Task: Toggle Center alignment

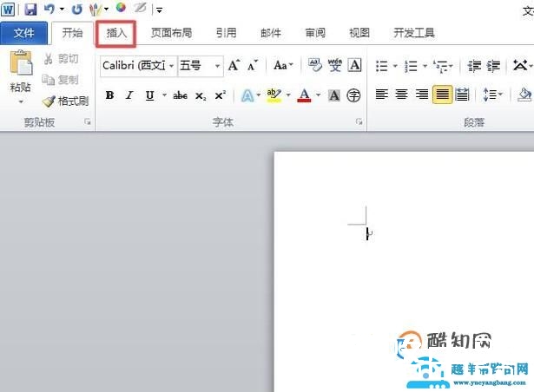Action: (402, 94)
